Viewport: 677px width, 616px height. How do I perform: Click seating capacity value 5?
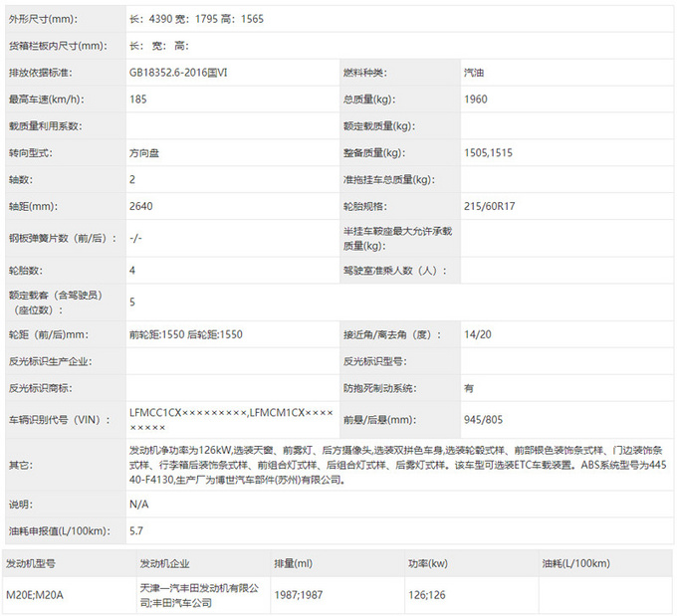132,303
